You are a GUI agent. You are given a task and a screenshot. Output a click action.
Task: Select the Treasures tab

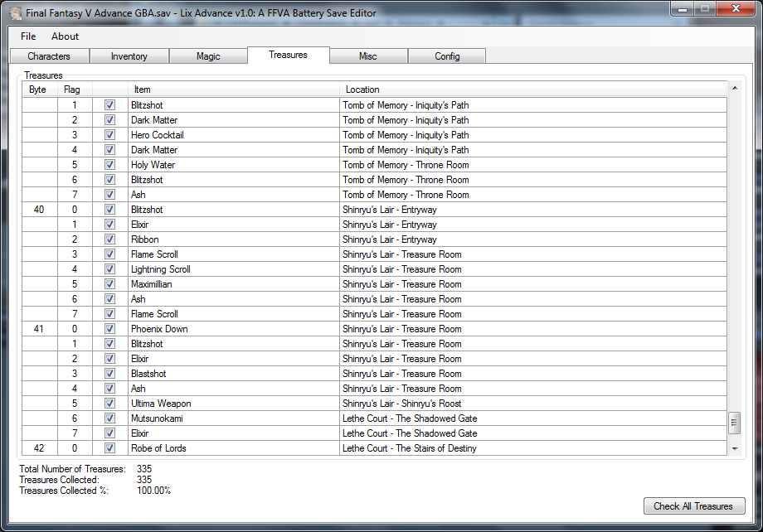(x=288, y=55)
